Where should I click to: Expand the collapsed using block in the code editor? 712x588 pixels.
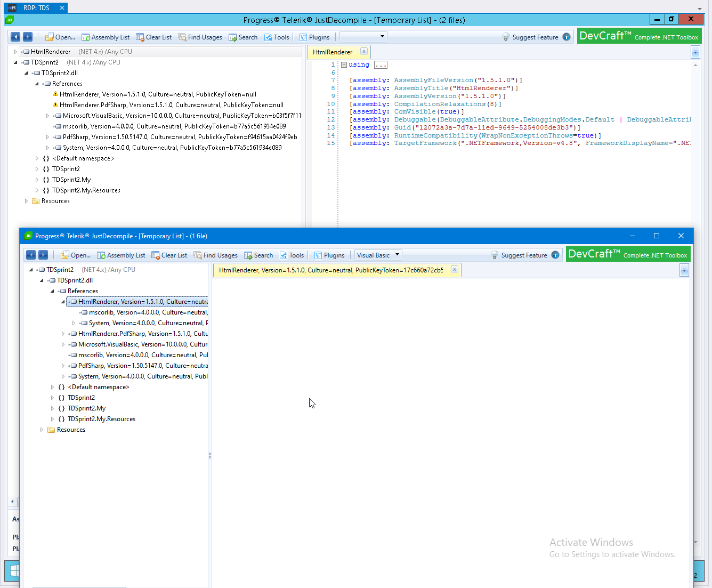click(344, 65)
